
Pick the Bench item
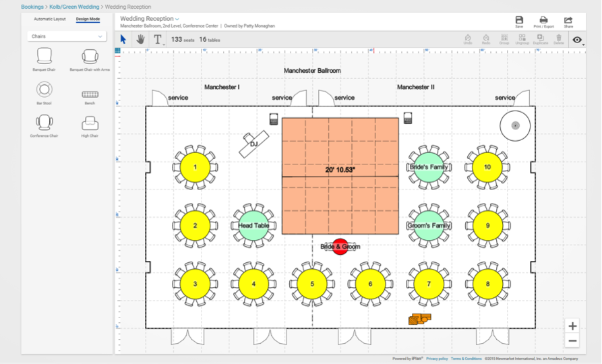[x=90, y=98]
